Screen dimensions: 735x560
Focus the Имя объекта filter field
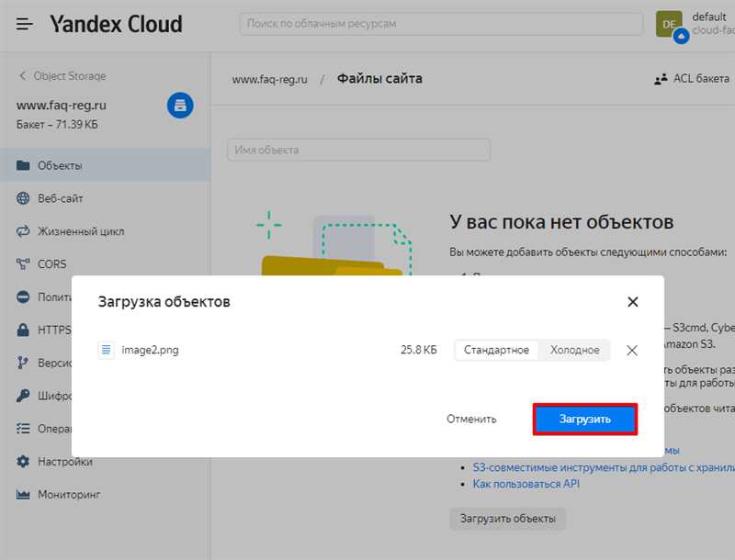[x=358, y=150]
